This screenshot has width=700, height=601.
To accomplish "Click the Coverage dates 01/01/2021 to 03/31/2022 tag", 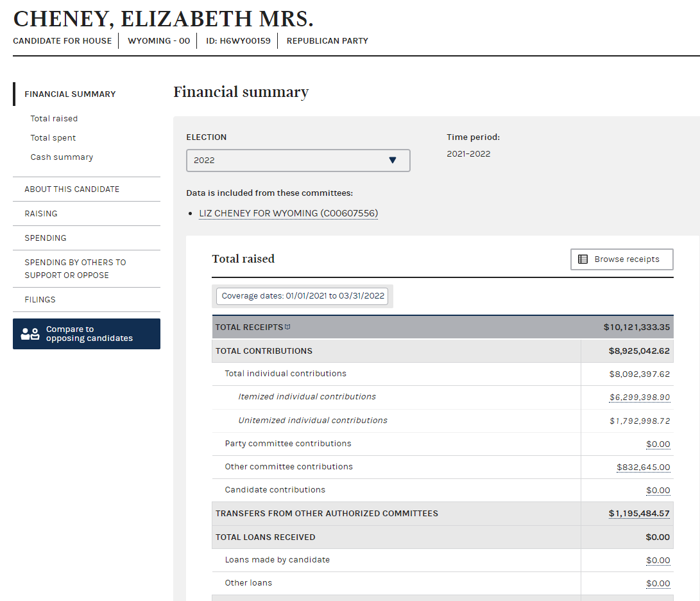I will pos(302,296).
